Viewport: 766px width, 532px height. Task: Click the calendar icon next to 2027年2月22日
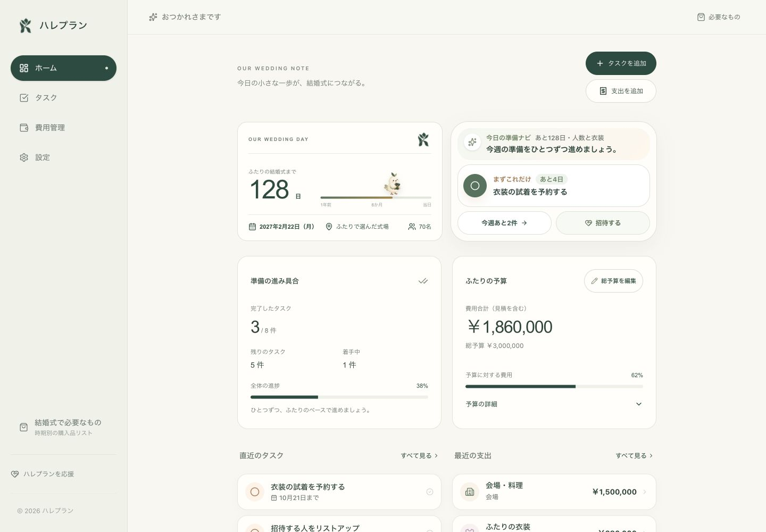pos(252,227)
